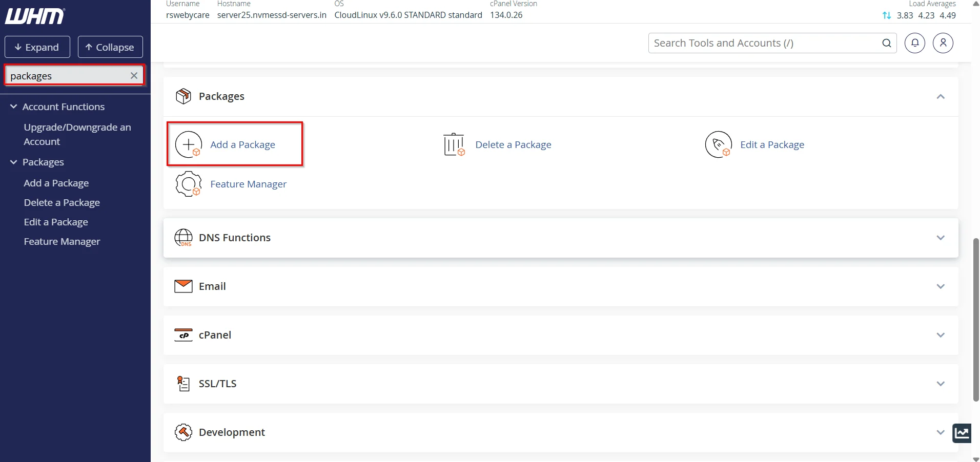Click the Packages box icon in header
Screen dimensions: 980x462
(183, 96)
